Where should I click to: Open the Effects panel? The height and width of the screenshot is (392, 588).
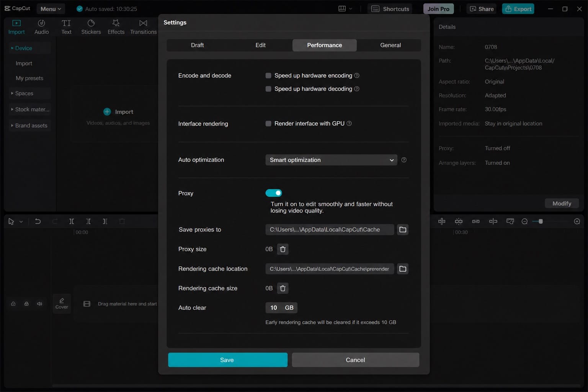pos(116,27)
